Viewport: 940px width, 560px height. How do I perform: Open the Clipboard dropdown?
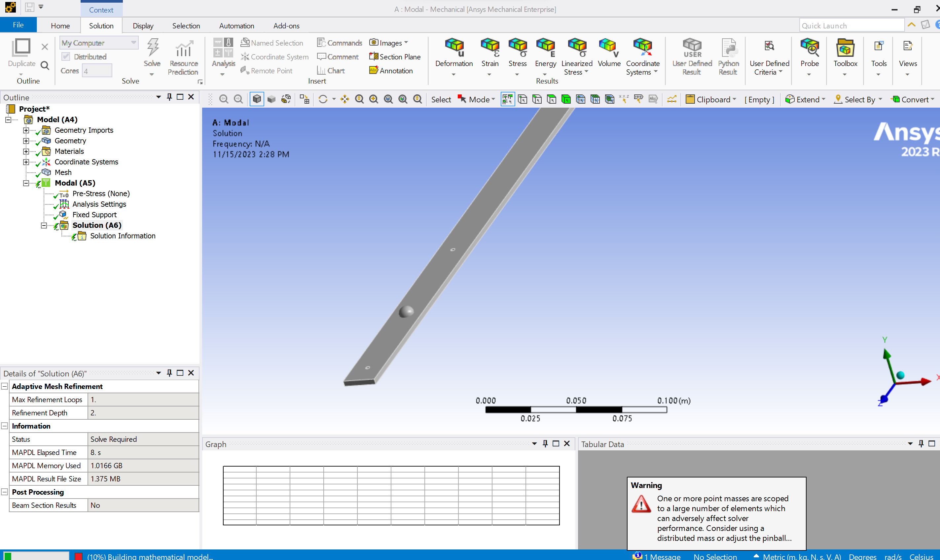[711, 99]
